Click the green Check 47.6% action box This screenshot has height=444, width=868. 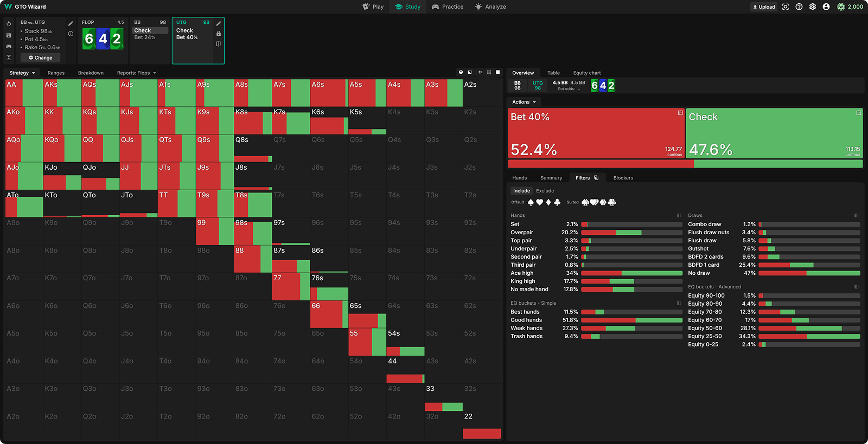774,133
